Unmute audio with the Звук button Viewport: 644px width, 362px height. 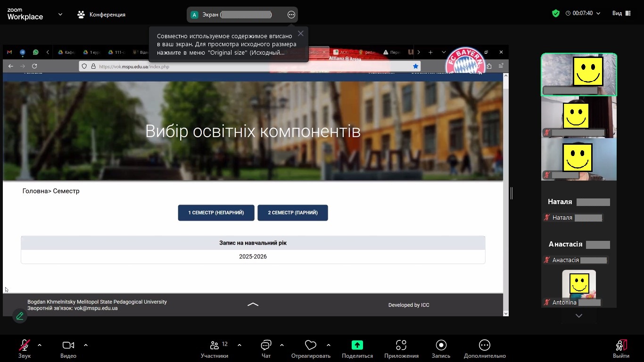pyautogui.click(x=25, y=349)
